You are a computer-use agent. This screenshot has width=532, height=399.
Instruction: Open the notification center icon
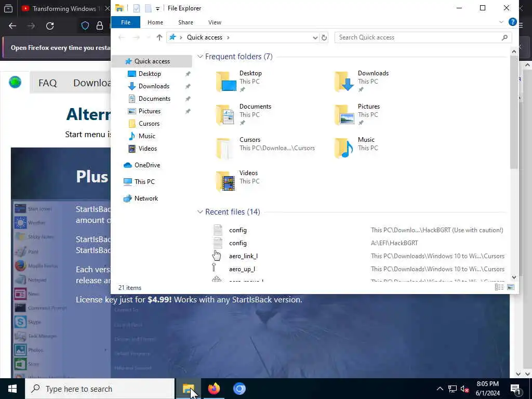(515, 389)
